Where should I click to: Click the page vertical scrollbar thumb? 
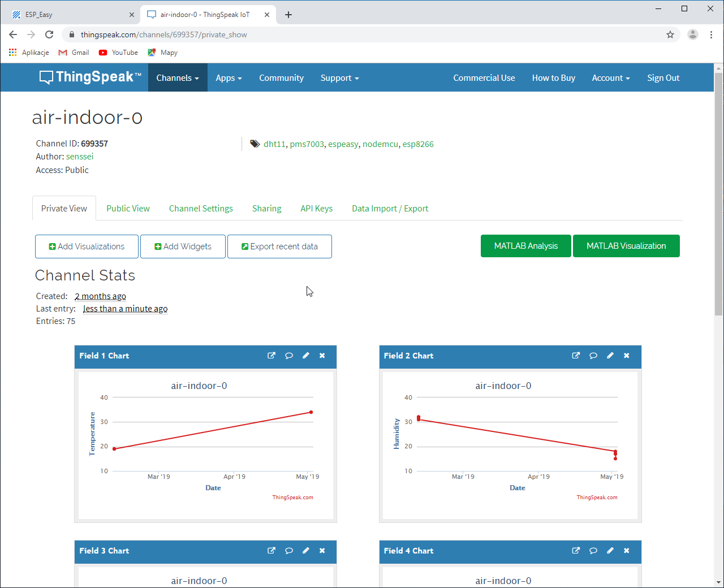pyautogui.click(x=719, y=193)
